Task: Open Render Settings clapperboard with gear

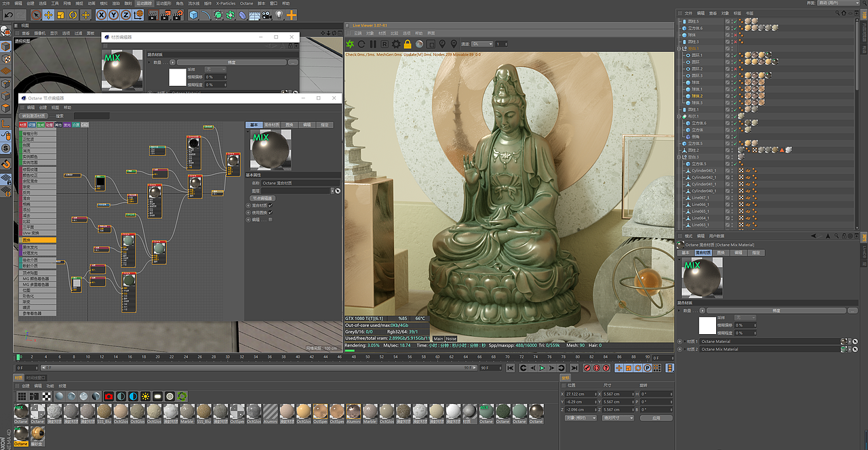Action: pyautogui.click(x=178, y=15)
